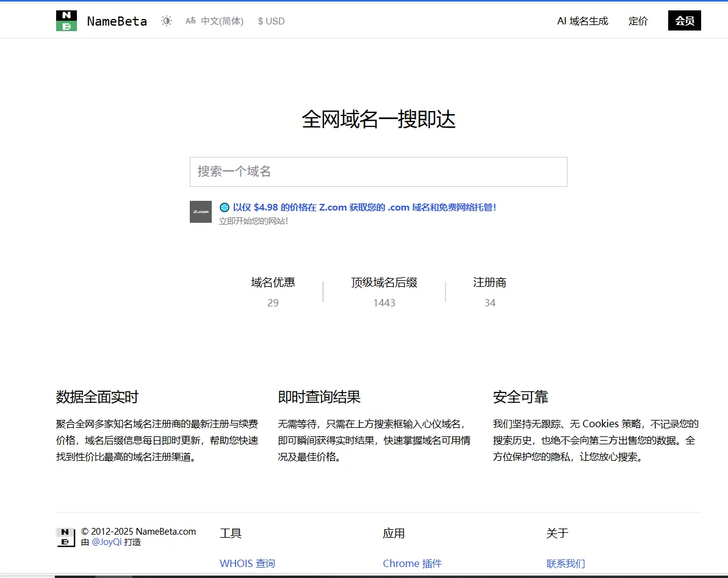728x578 pixels.
Task: Go to the 定价 pricing page
Action: coord(638,21)
